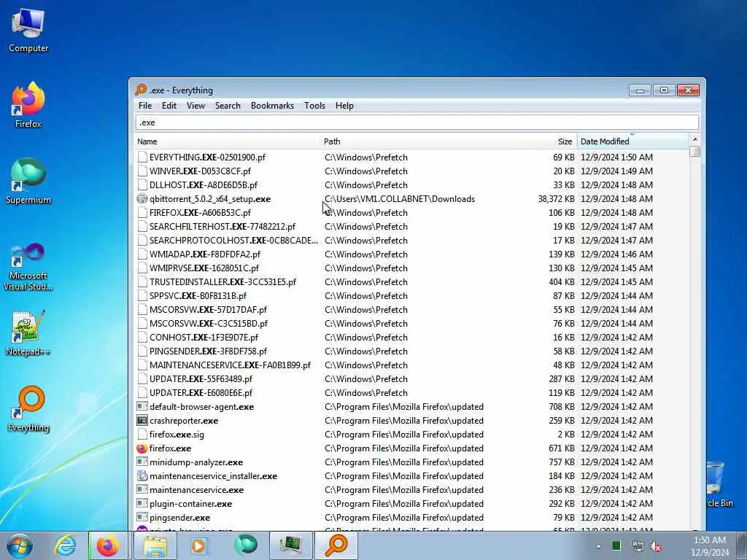Click the Everything window title icon
The height and width of the screenshot is (560, 747).
[141, 90]
